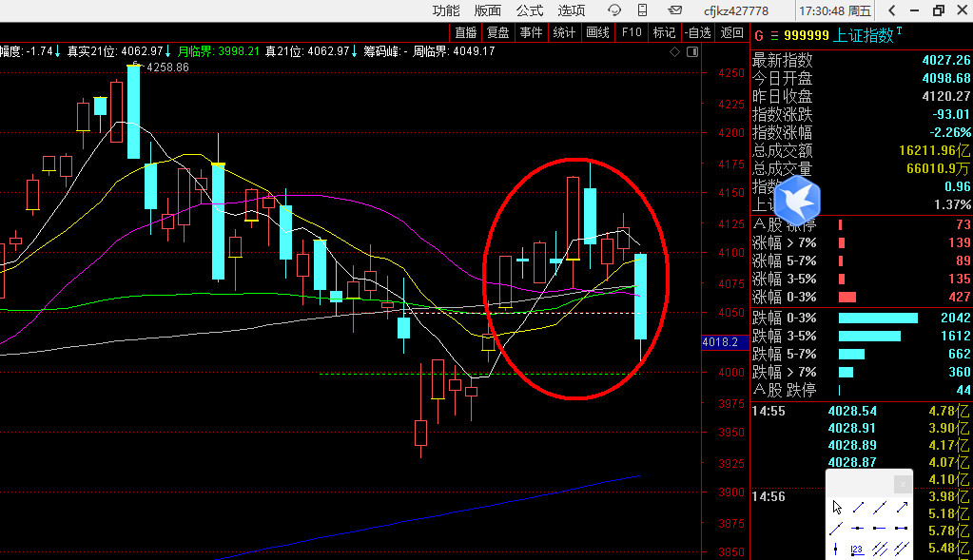This screenshot has width=973, height=560.
Task: Select the line segment drawing tool
Action: tap(858, 508)
